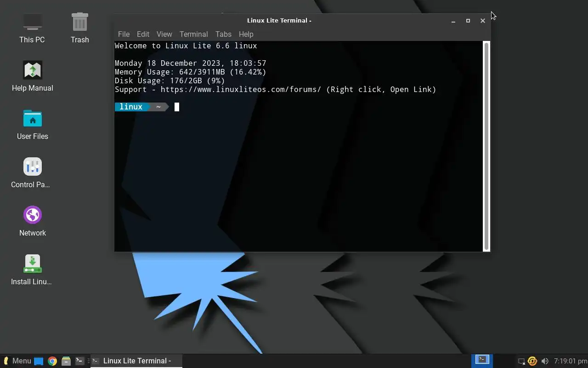Click the volume speaker tray icon
This screenshot has height=368, width=588.
pyautogui.click(x=545, y=361)
